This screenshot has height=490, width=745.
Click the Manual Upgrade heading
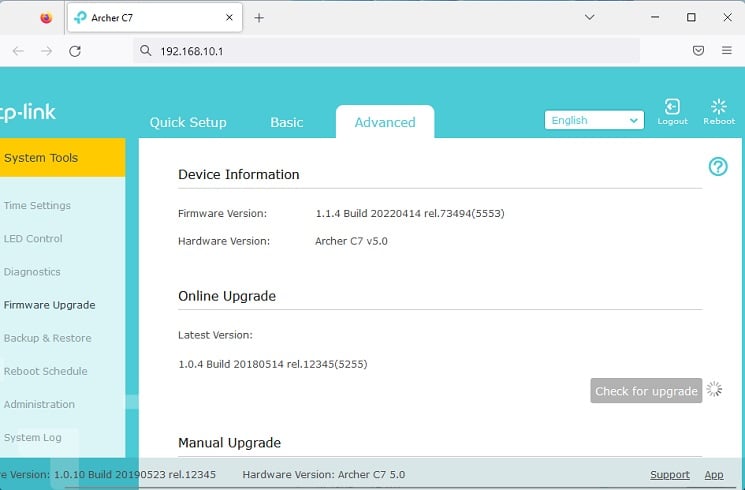[x=229, y=443]
